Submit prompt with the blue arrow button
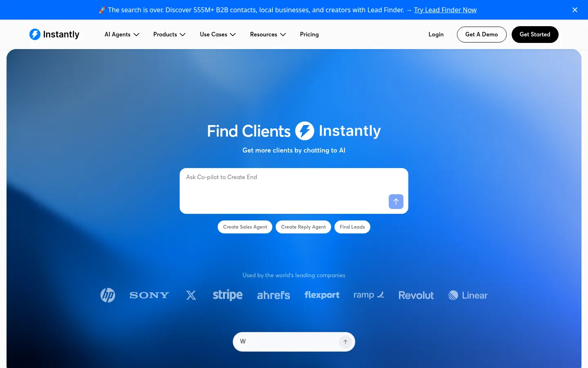This screenshot has height=368, width=588. 396,202
